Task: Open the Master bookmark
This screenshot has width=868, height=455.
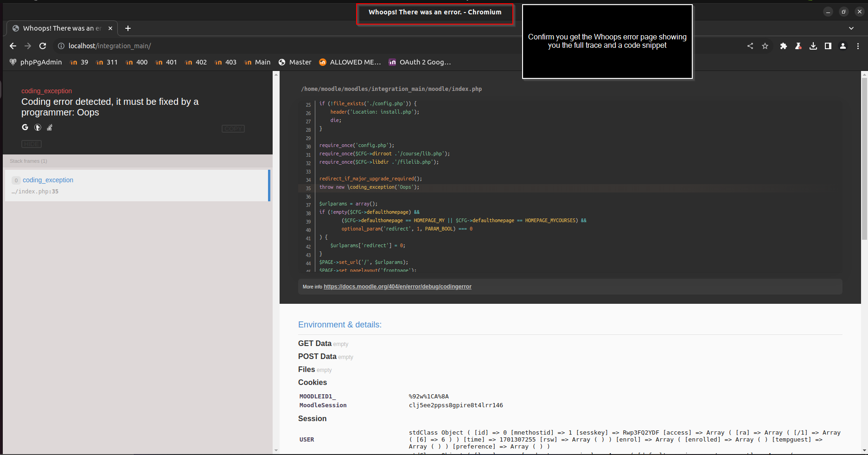Action: point(295,62)
